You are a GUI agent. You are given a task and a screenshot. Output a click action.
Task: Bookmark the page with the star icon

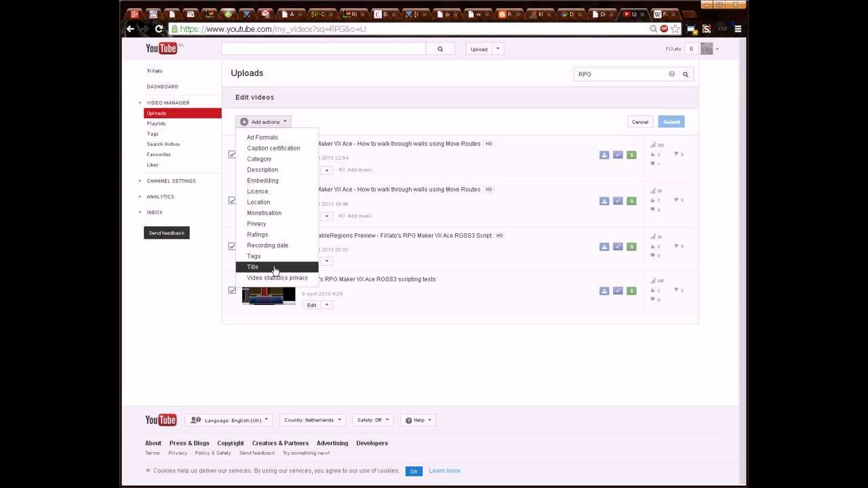click(x=675, y=28)
